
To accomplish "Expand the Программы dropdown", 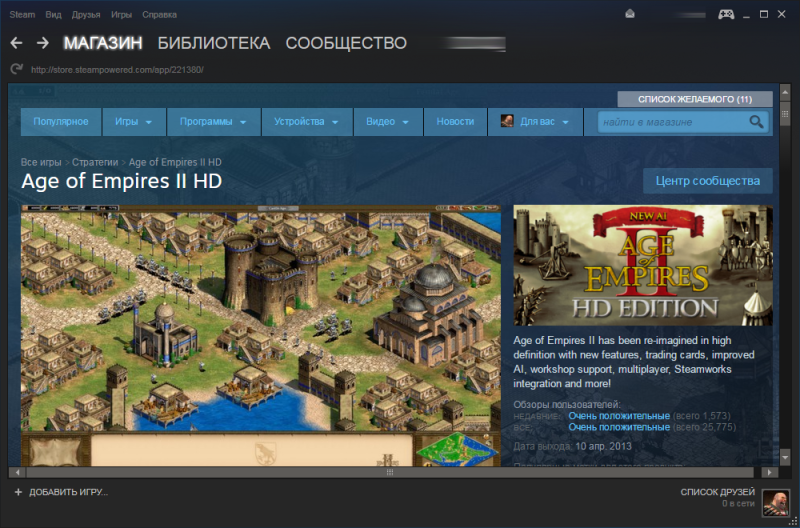I will coord(214,122).
